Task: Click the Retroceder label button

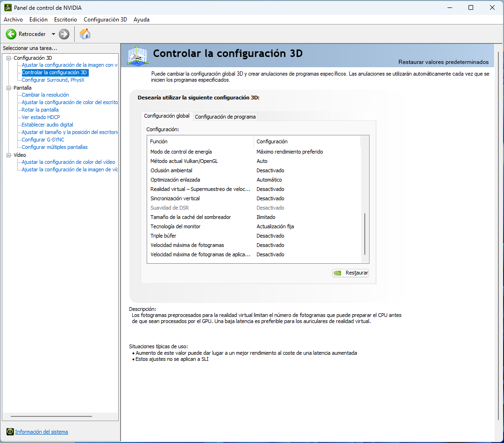Action: (x=32, y=34)
